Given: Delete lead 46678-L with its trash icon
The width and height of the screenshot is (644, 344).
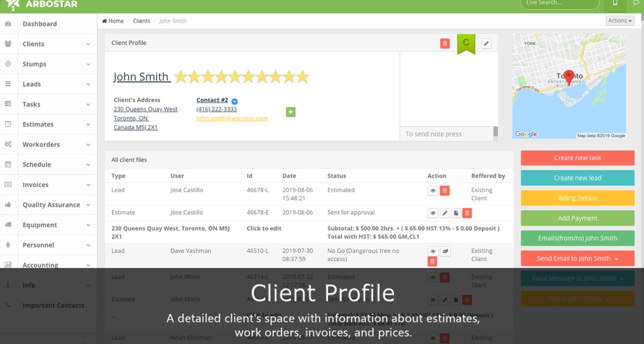Looking at the screenshot, I should coord(445,191).
